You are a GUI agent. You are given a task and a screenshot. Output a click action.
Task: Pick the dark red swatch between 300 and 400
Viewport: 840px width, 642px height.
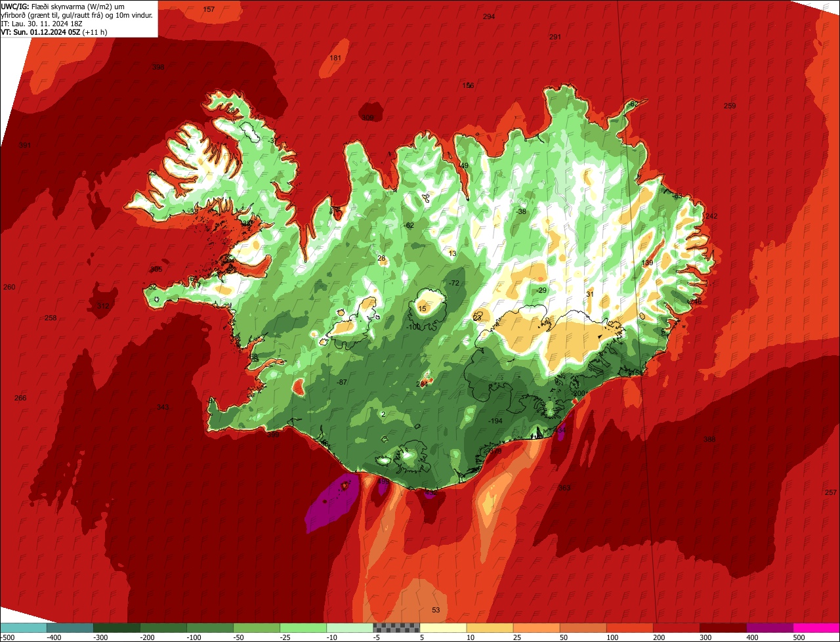[723, 628]
